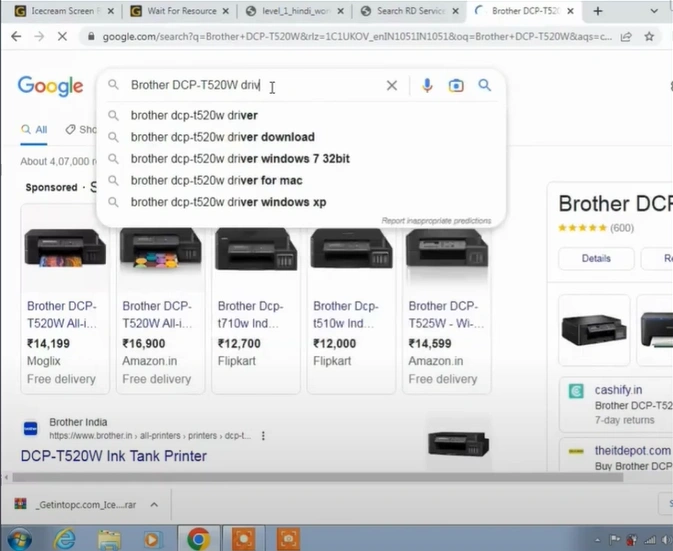Open Internet Explorer from taskbar
The image size is (673, 551).
coord(64,539)
